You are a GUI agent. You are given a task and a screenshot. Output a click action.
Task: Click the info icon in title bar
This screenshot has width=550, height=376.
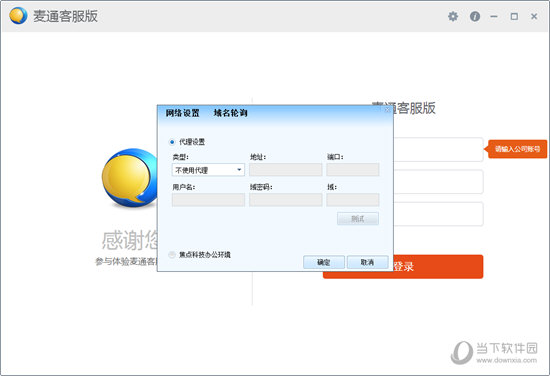[x=475, y=16]
